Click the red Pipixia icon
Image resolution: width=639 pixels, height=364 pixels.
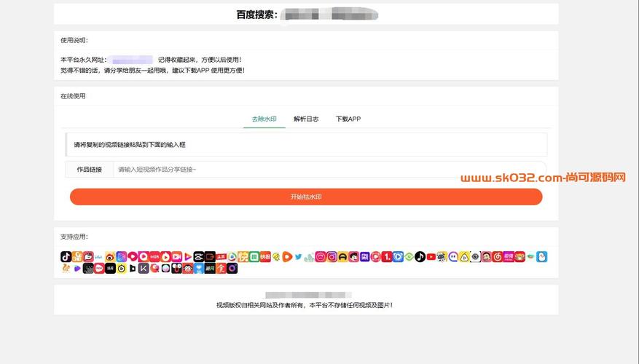pyautogui.click(x=88, y=256)
